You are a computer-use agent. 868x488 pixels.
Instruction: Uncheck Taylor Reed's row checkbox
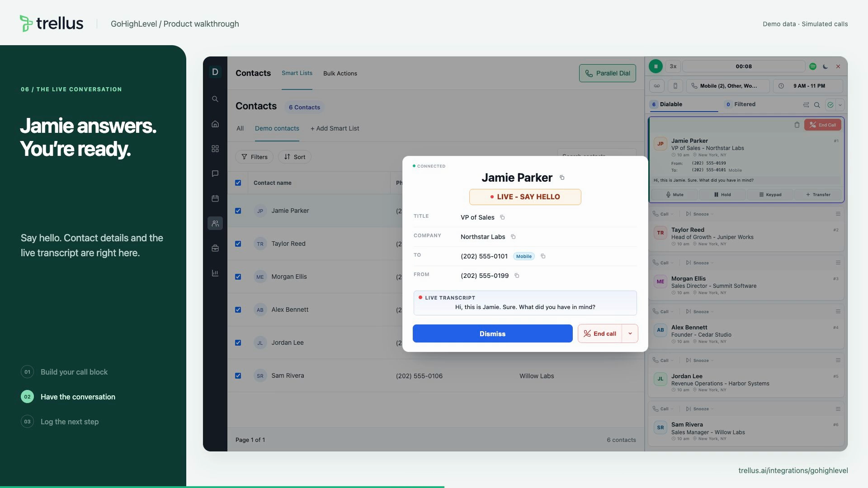coord(238,244)
